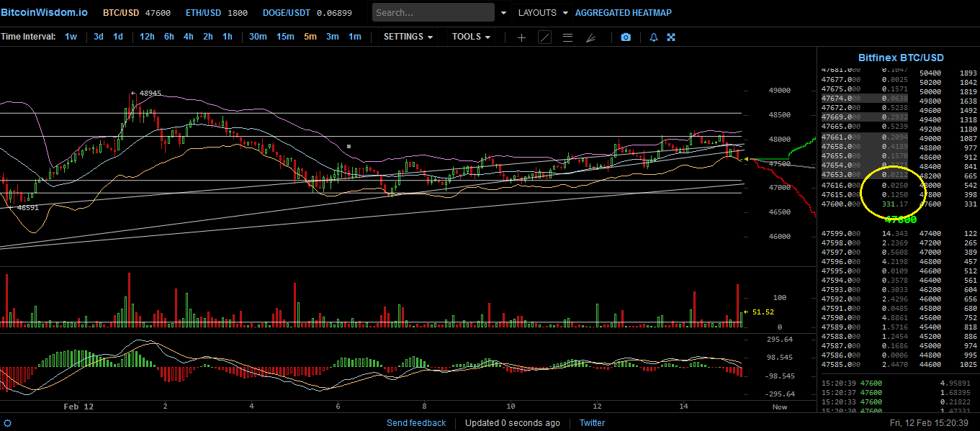Click bid order row 47599.000

(864, 234)
